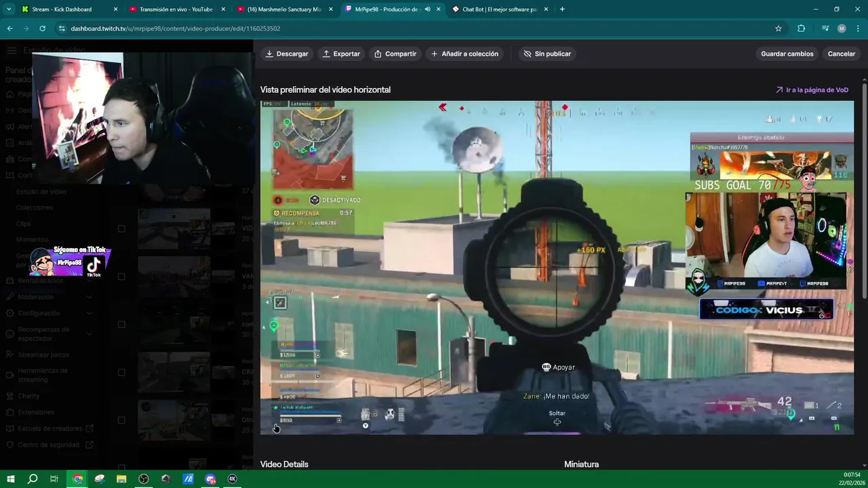
Task: Click the page vertical scrollbar
Action: pos(864,190)
